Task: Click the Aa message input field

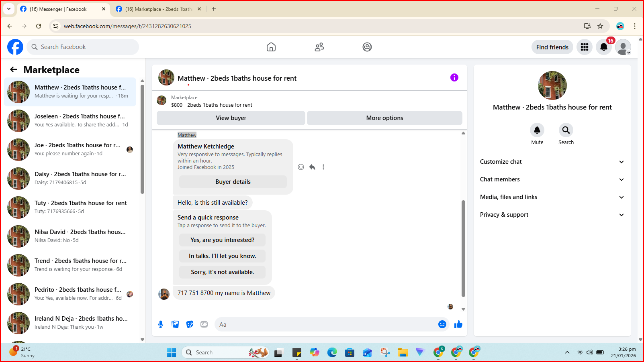Action: 325,324
